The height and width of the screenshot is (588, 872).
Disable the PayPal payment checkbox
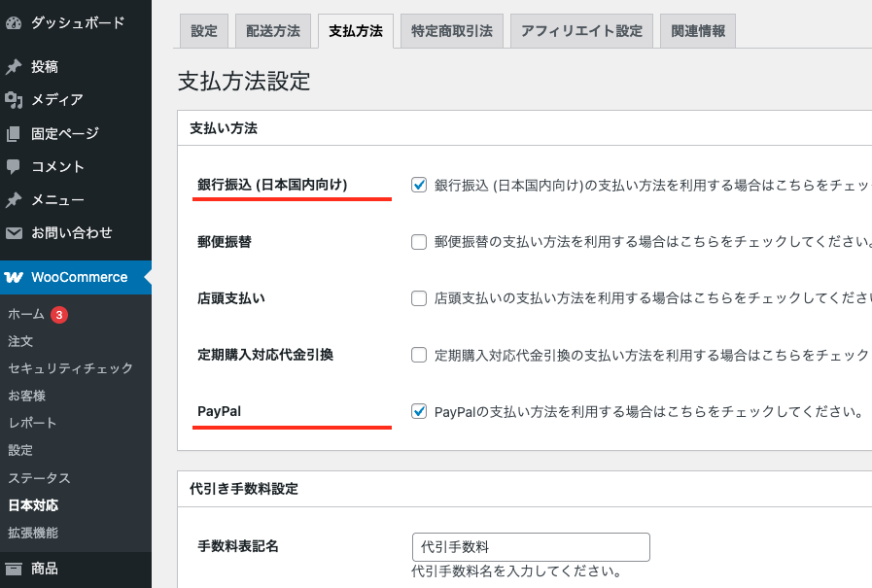[x=419, y=411]
